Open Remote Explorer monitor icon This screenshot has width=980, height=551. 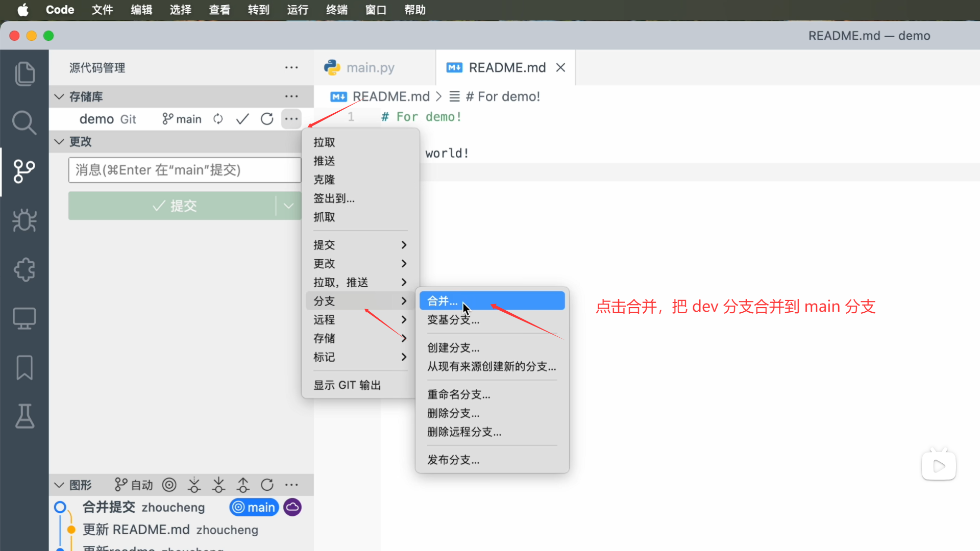pyautogui.click(x=24, y=318)
